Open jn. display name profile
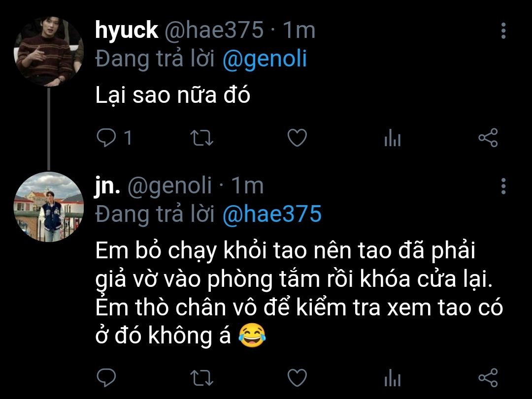This screenshot has width=532, height=399. [x=107, y=186]
